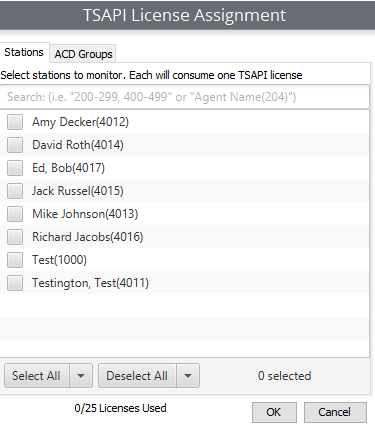Image resolution: width=375 pixels, height=427 pixels.
Task: Click the 0/25 Licenses Used text
Action: [x=120, y=408]
